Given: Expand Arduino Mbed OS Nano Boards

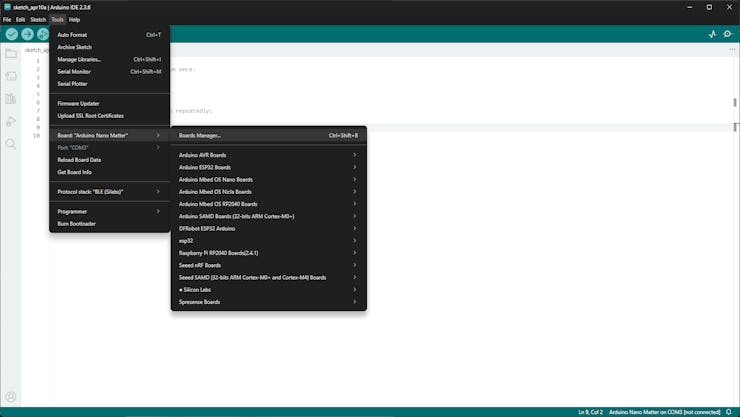Looking at the screenshot, I should coord(269,180).
